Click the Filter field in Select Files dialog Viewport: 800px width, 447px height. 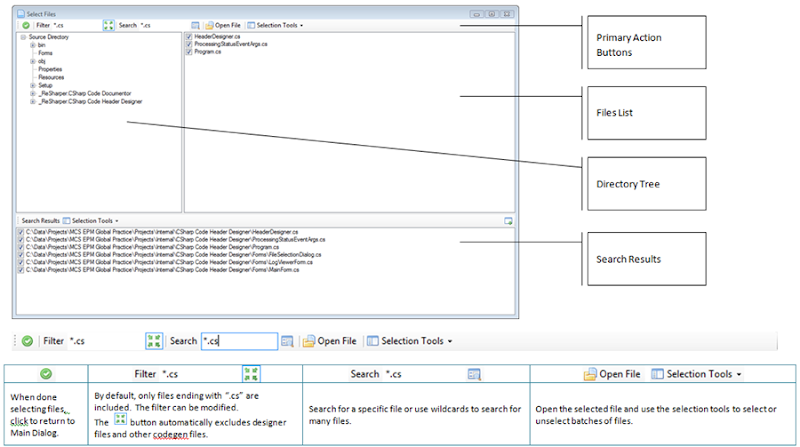77,25
